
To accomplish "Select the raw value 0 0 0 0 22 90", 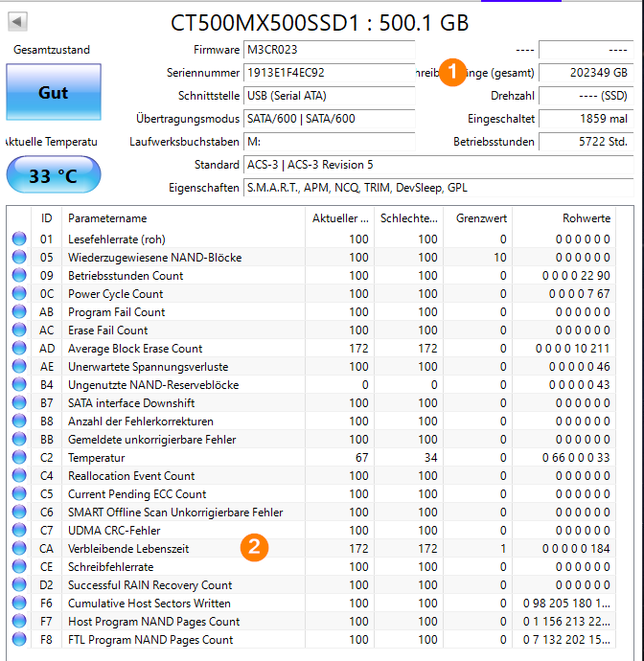I will (576, 275).
